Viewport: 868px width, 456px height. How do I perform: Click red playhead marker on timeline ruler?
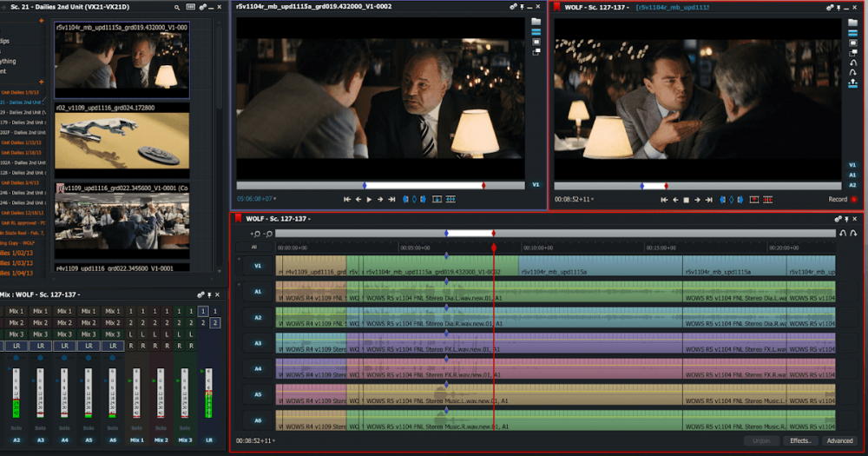(494, 248)
